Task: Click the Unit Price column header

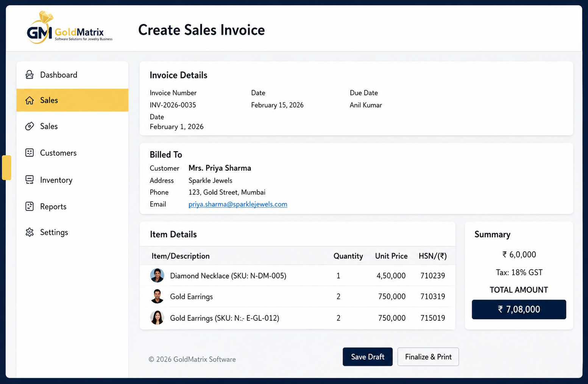Action: point(391,256)
